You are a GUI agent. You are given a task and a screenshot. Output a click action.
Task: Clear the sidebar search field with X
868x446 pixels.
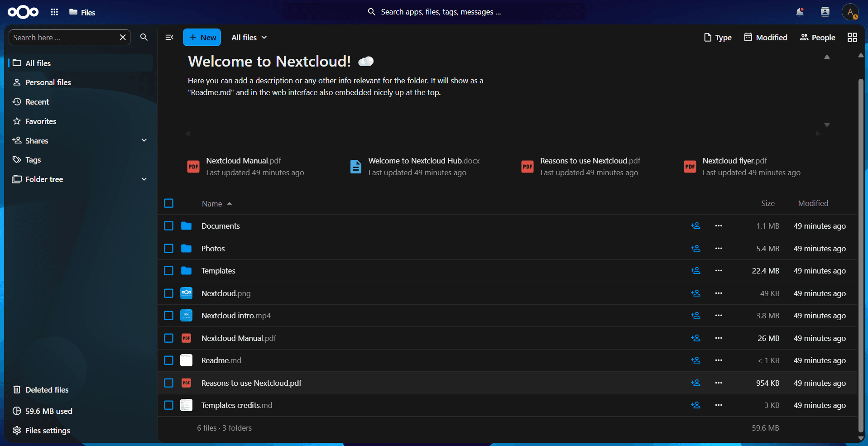[x=123, y=38]
